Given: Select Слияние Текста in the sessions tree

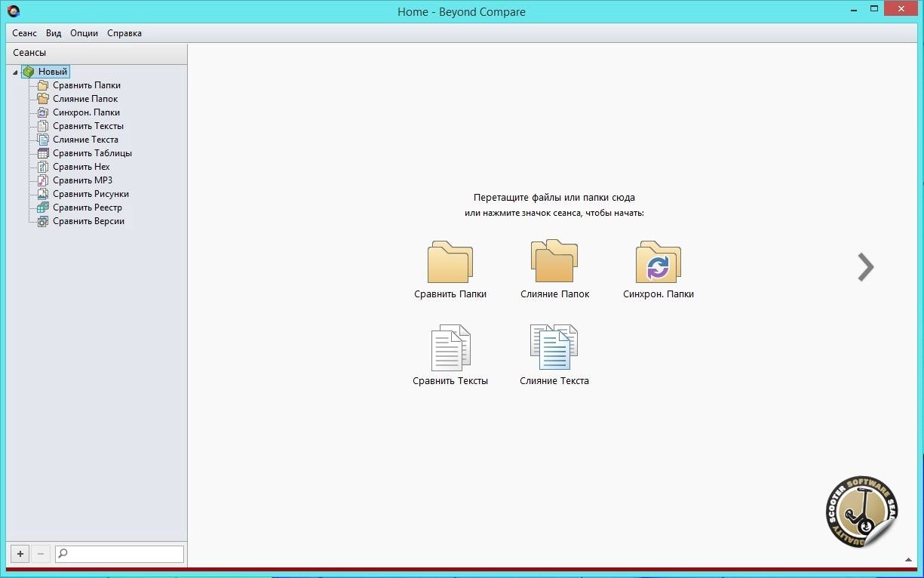Looking at the screenshot, I should coord(85,140).
